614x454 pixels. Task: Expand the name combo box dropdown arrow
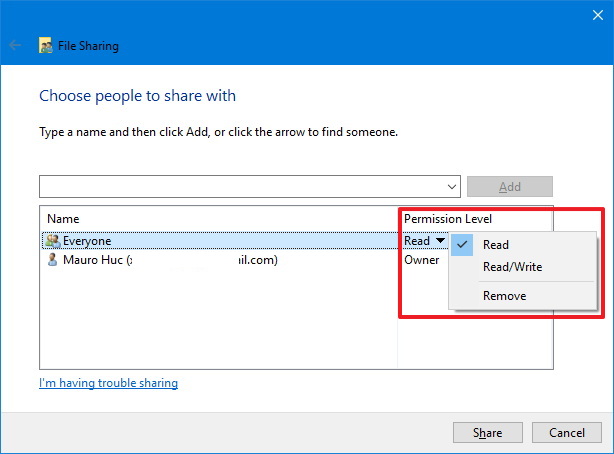(x=451, y=187)
